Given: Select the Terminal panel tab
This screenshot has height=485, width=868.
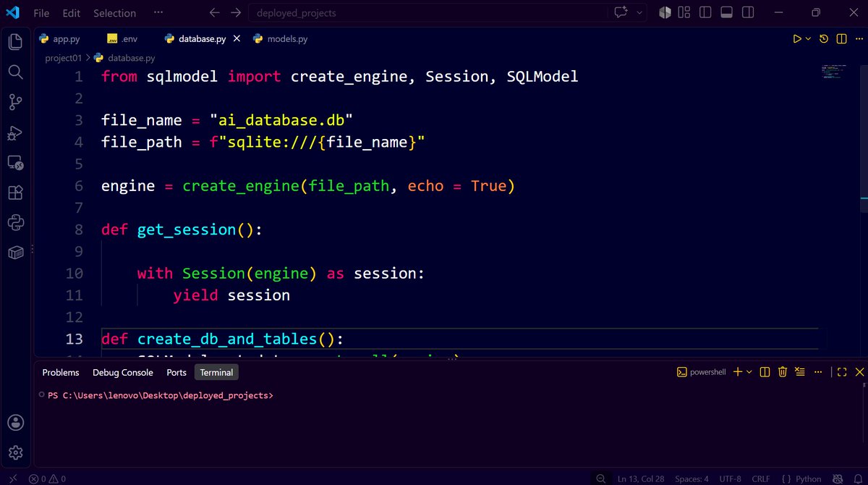Looking at the screenshot, I should 216,372.
